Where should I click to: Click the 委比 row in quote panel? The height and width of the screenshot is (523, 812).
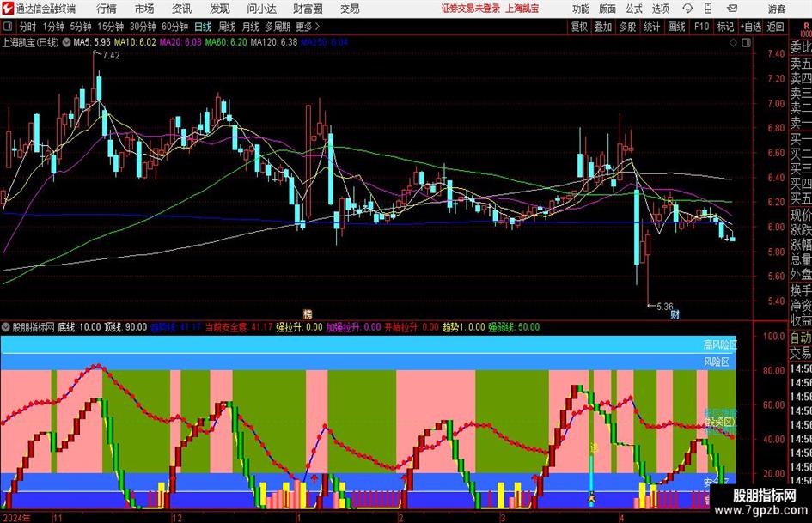[x=801, y=47]
